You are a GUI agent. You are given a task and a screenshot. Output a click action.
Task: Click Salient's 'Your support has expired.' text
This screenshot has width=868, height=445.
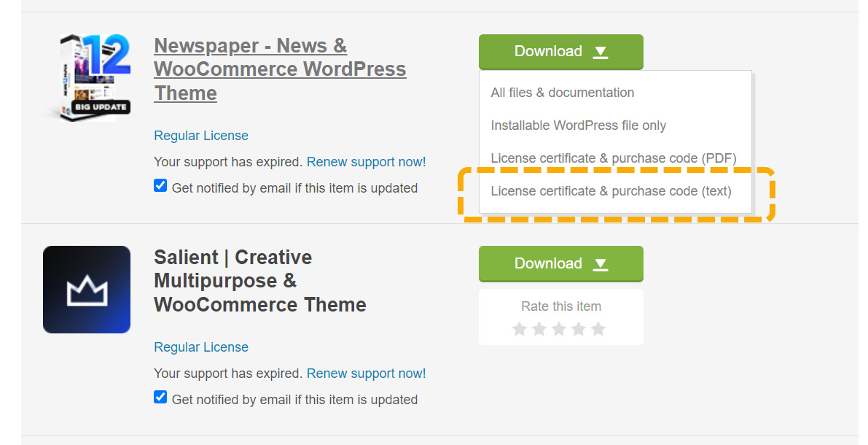click(x=228, y=374)
